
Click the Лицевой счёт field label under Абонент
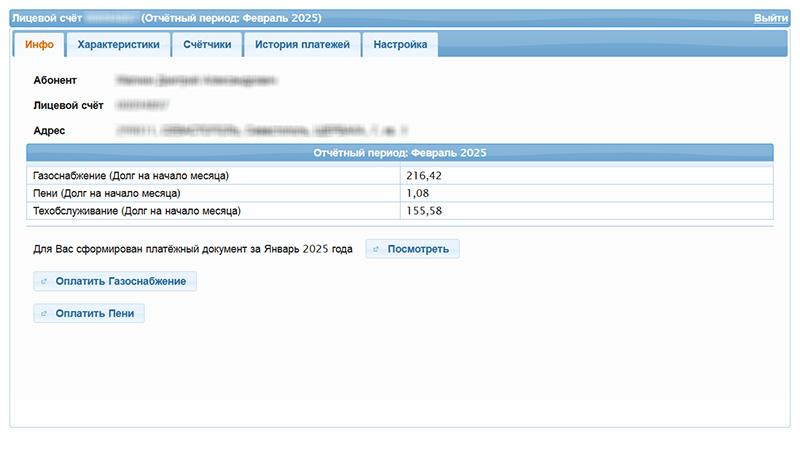[68, 106]
